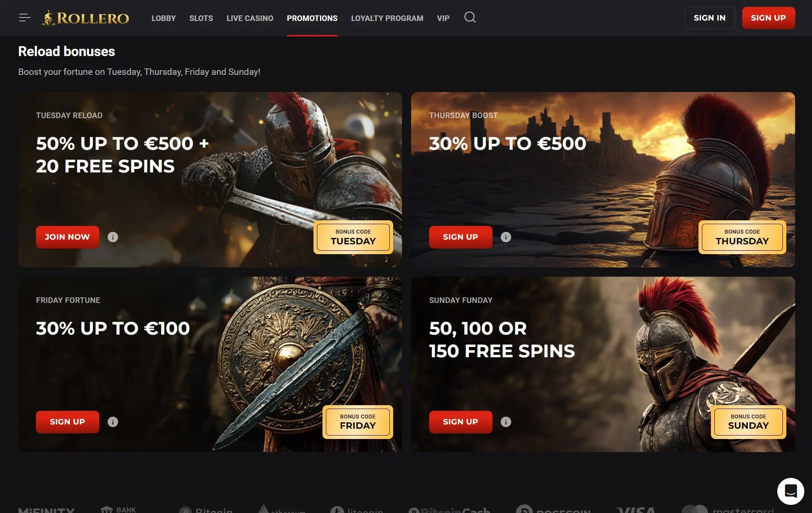Show info for Tuesday Reload bonus

pyautogui.click(x=113, y=237)
